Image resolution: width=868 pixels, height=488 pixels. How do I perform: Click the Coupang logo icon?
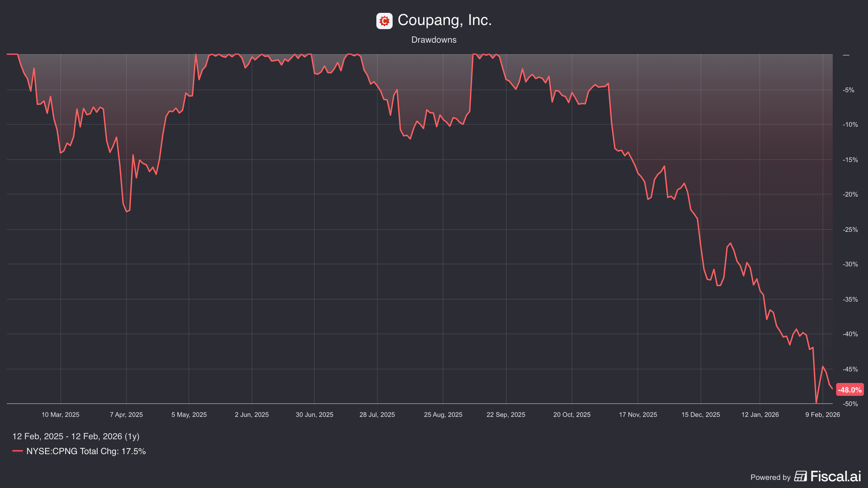[384, 21]
